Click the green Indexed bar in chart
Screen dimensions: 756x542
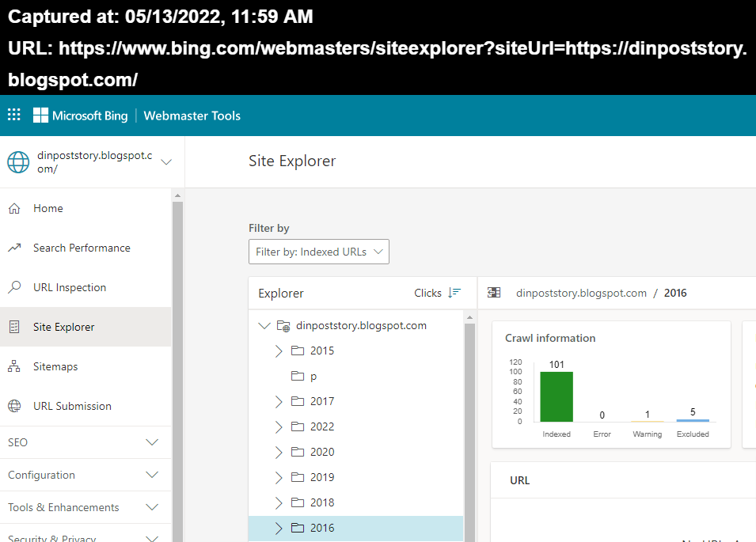coord(557,396)
